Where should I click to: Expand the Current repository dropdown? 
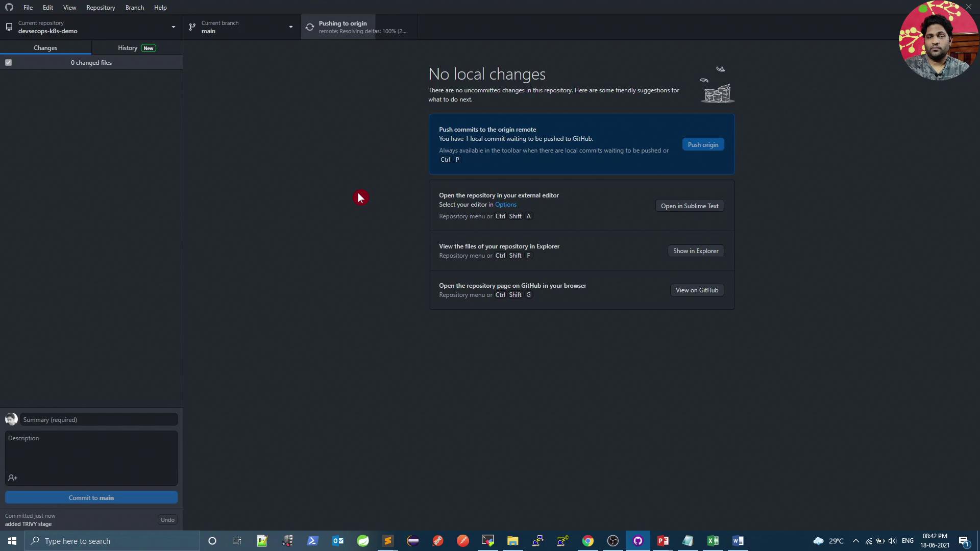coord(173,27)
